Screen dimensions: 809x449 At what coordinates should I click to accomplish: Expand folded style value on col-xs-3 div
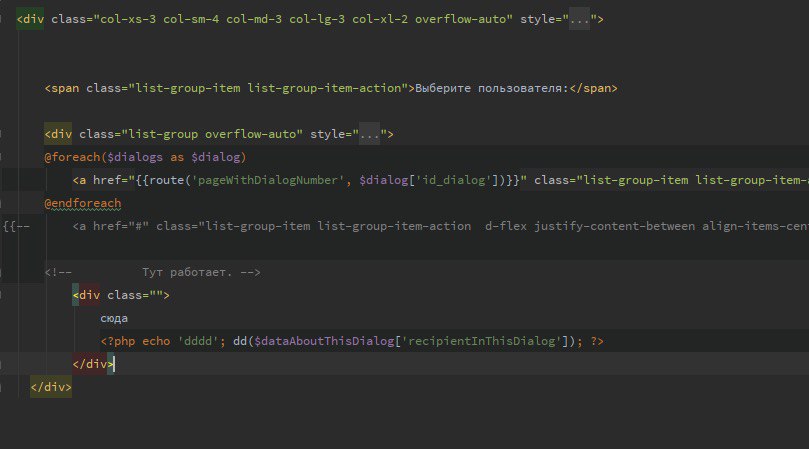pyautogui.click(x=579, y=20)
